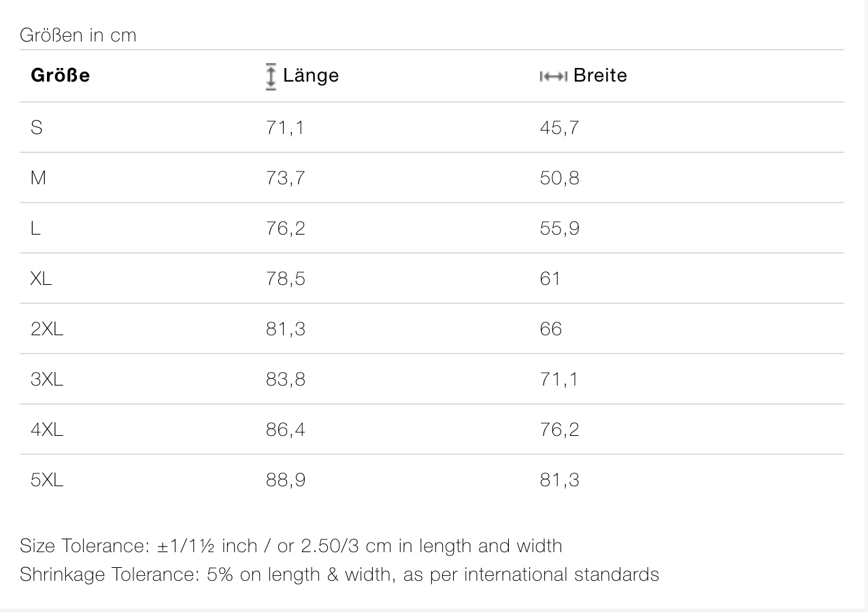This screenshot has width=868, height=612.
Task: Click the "Länge" column header text
Action: 311,75
